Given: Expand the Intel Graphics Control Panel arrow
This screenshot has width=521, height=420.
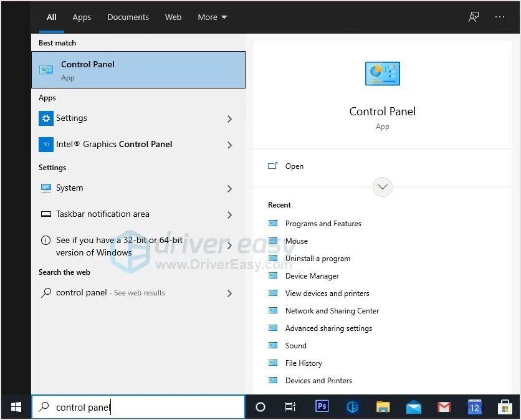Looking at the screenshot, I should [x=229, y=145].
